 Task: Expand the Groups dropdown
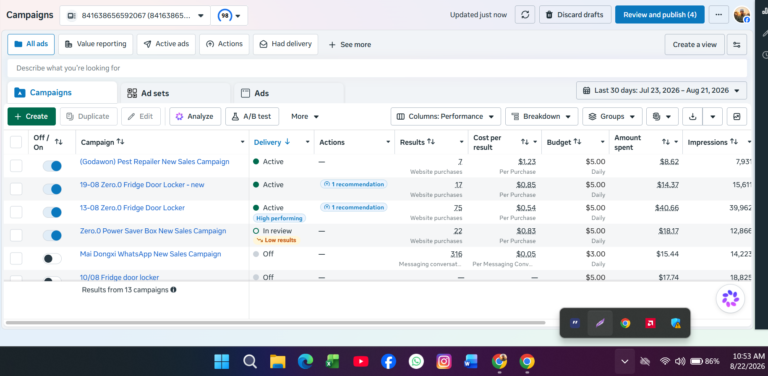[x=612, y=117]
